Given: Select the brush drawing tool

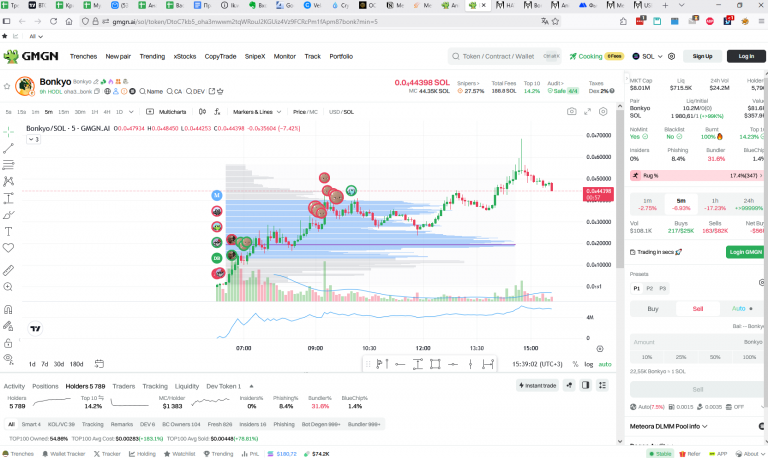Looking at the screenshot, I should click(x=8, y=215).
